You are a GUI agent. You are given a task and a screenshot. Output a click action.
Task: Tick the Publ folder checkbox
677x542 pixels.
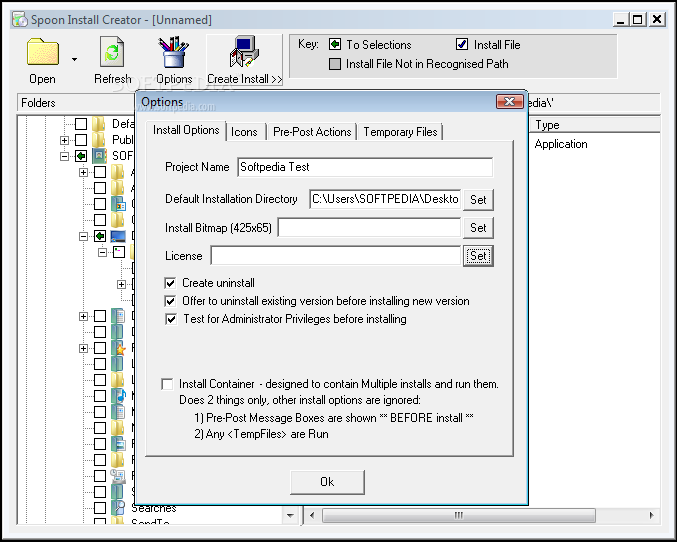(x=81, y=140)
